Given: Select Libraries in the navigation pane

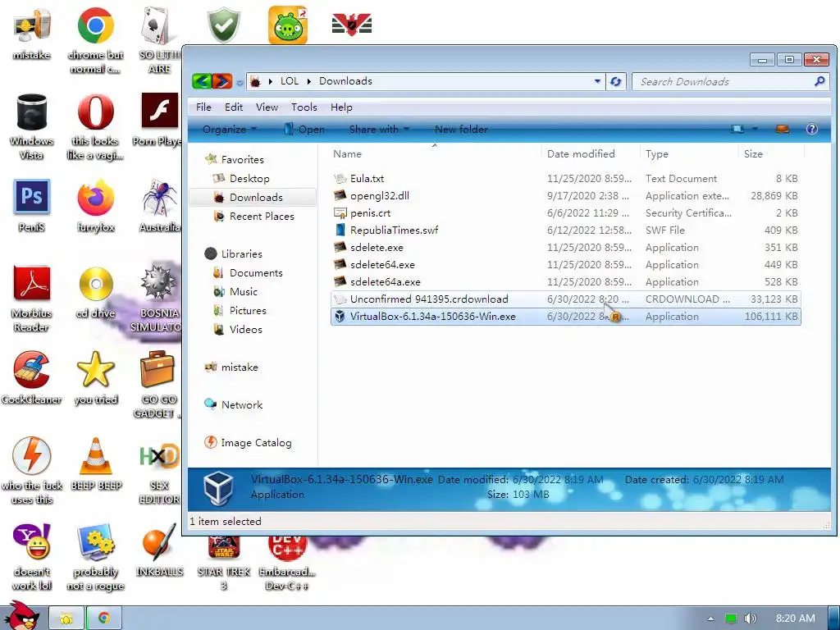Looking at the screenshot, I should [234, 254].
